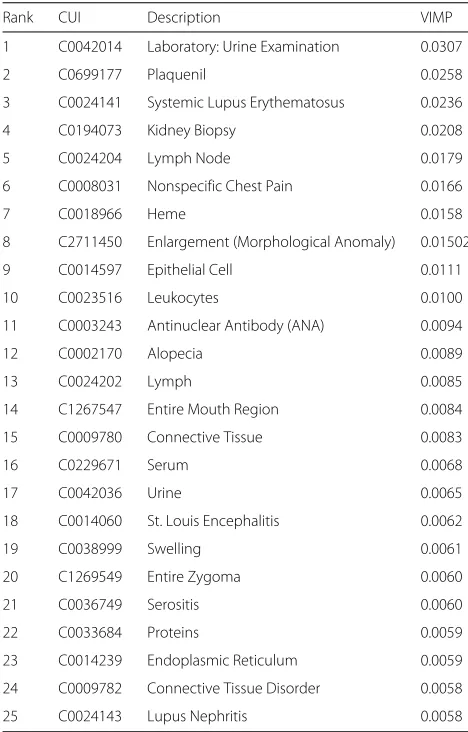Screen dimensions: 468x732
Task: Select Systemic Lupus Erythematosus row text
Action: pos(246,103)
